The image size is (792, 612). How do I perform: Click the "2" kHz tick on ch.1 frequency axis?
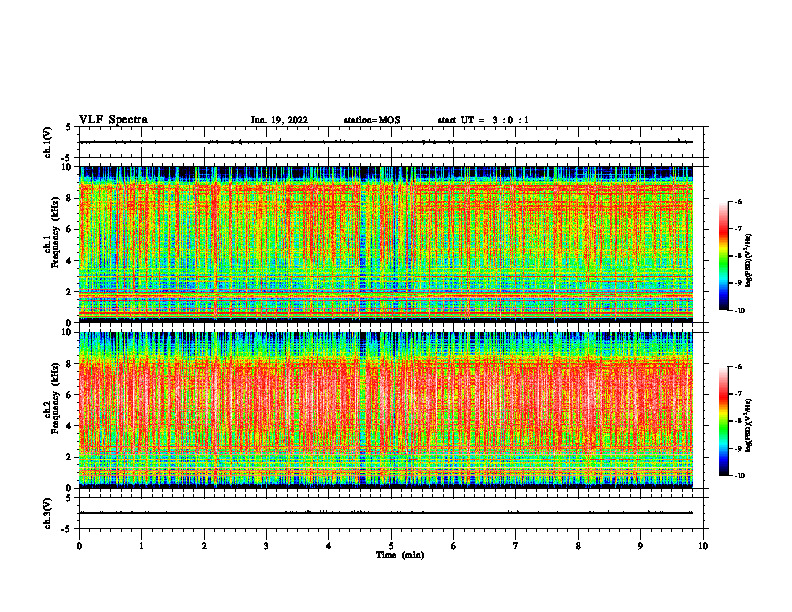pyautogui.click(x=70, y=292)
